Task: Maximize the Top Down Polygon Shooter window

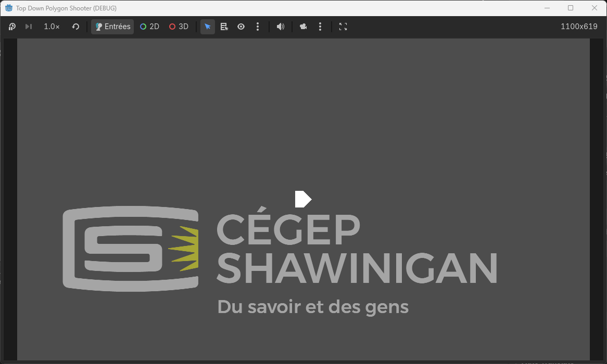Action: pos(571,8)
